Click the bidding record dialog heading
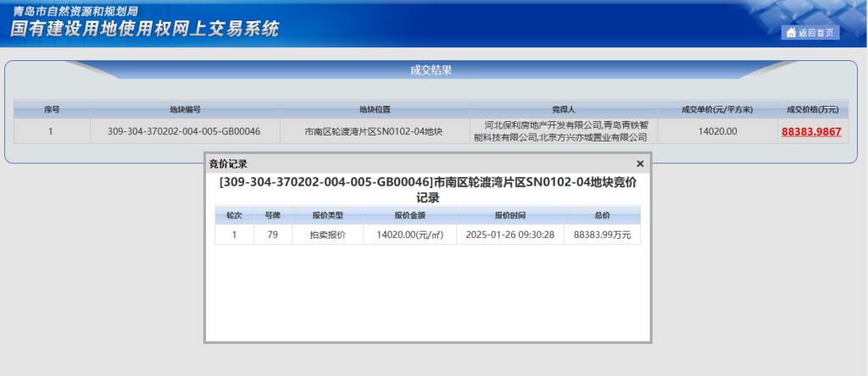This screenshot has height=376, width=868. [427, 189]
